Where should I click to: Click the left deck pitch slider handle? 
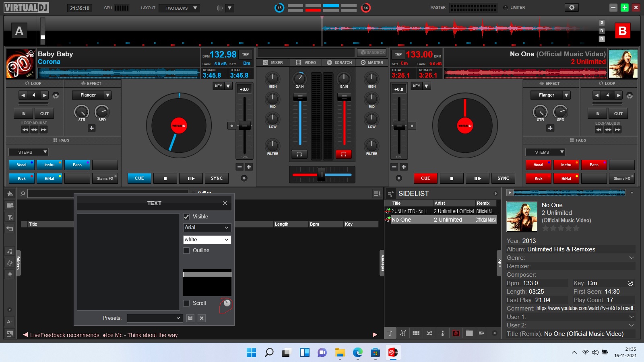pyautogui.click(x=244, y=125)
